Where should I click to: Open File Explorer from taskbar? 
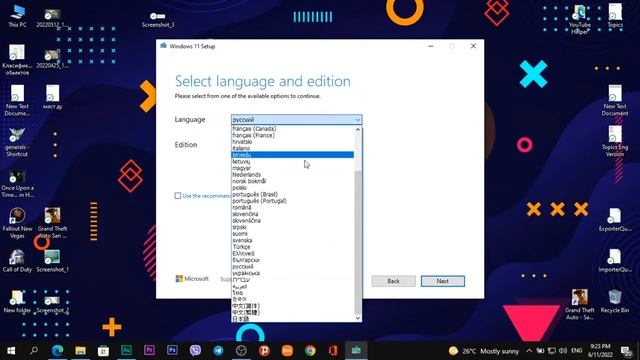click(x=80, y=350)
